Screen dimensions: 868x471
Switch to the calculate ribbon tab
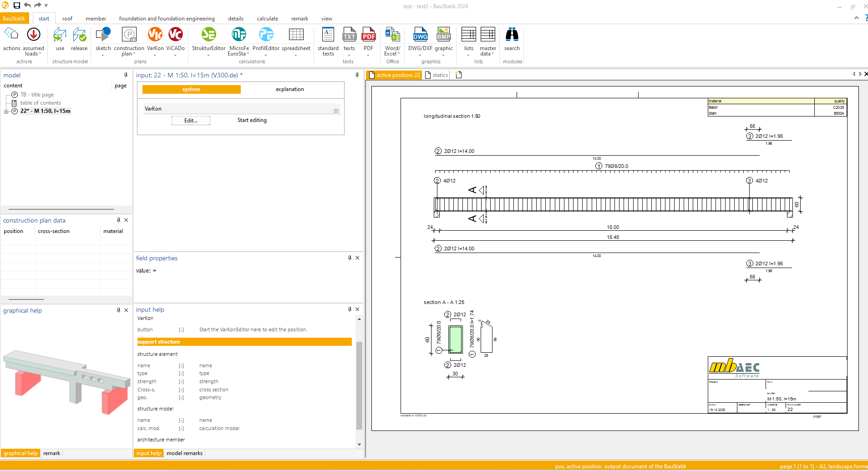267,19
